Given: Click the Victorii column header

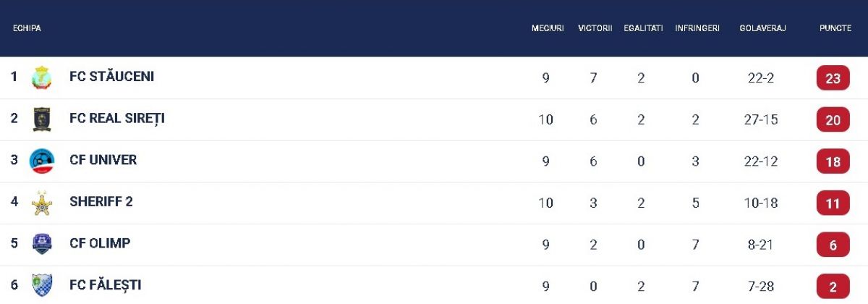Looking at the screenshot, I should (595, 28).
